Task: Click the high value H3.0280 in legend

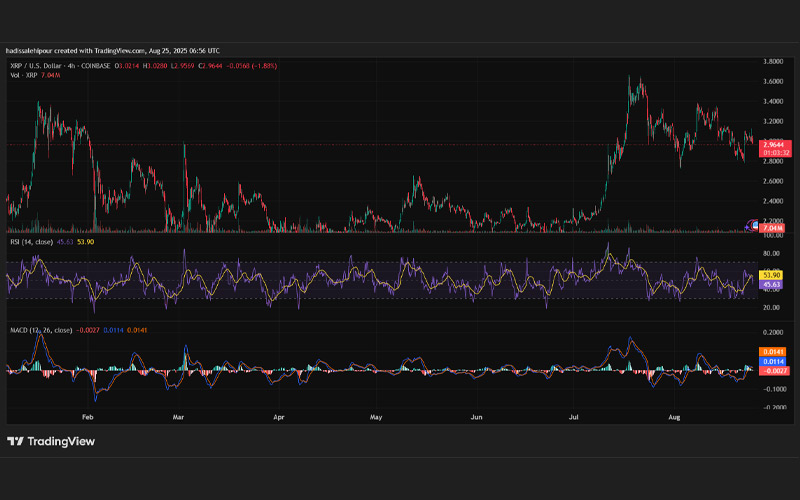Action: pos(155,66)
